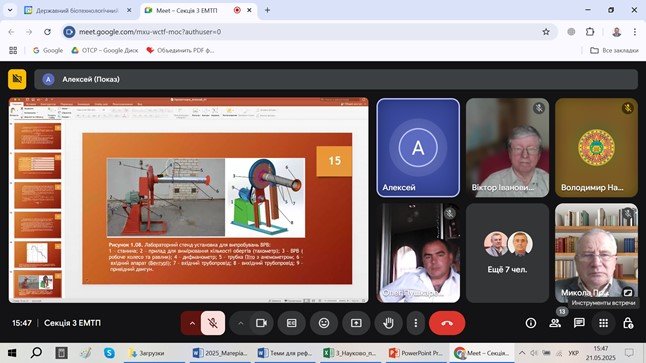Expand video settings arrow beside camera
The height and width of the screenshot is (363, 646).
pos(241,323)
